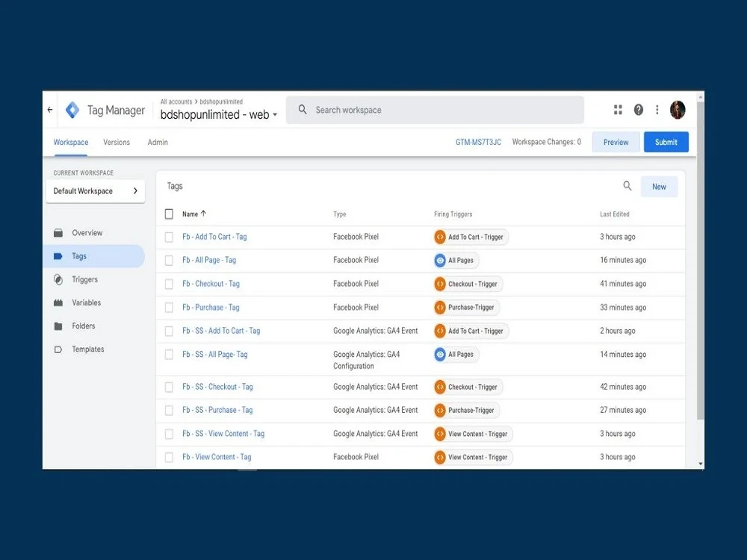
Task: Check the Fb - All Page - Tag checkbox
Action: 169,260
